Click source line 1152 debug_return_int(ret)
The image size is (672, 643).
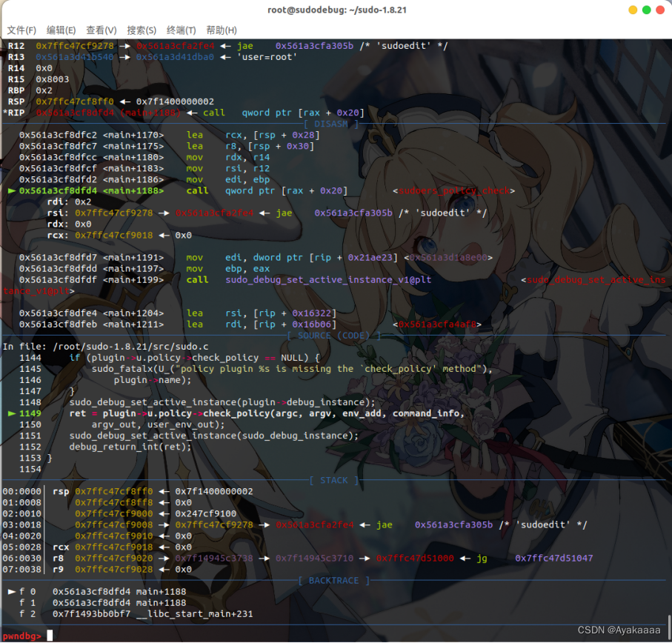pyautogui.click(x=130, y=447)
